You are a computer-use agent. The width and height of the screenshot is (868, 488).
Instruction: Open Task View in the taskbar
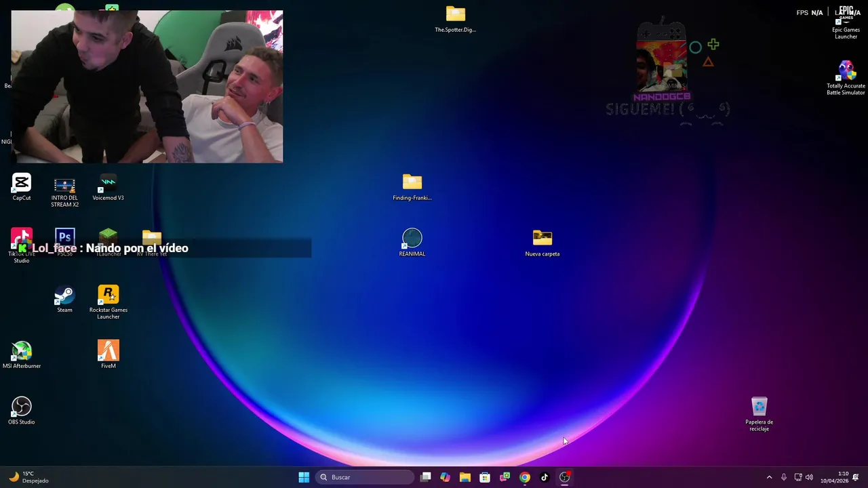pyautogui.click(x=425, y=477)
